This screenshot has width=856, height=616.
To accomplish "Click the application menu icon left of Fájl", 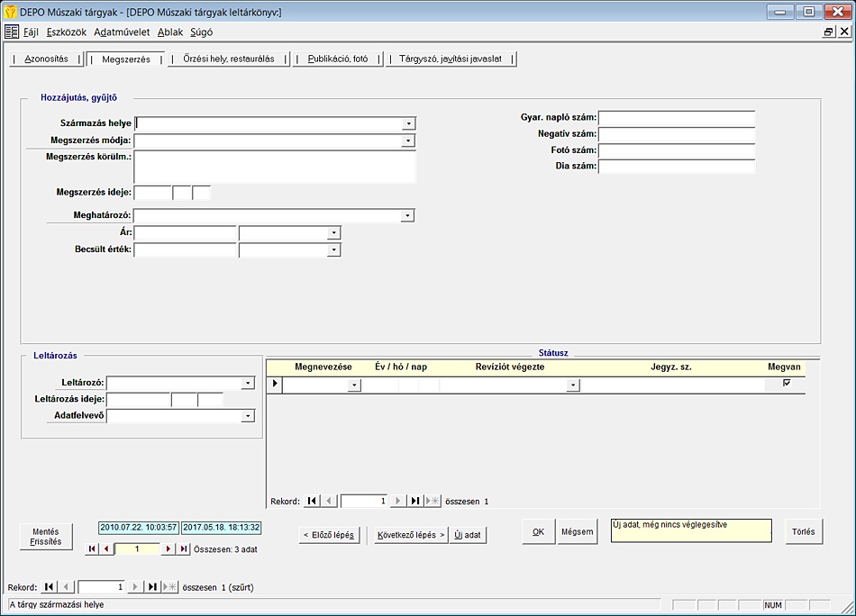I will (12, 32).
